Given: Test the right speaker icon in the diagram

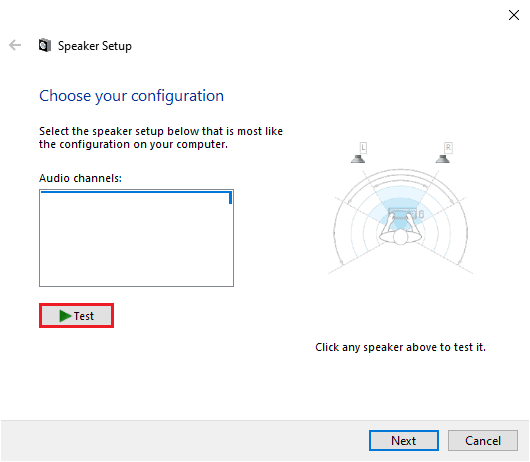Looking at the screenshot, I should pyautogui.click(x=442, y=159).
